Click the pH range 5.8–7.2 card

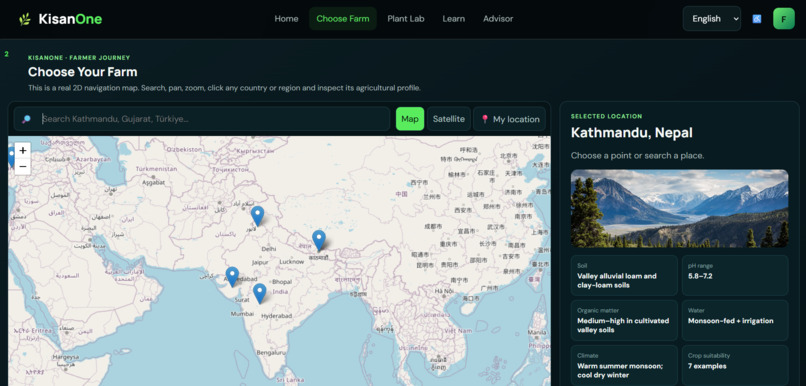735,275
